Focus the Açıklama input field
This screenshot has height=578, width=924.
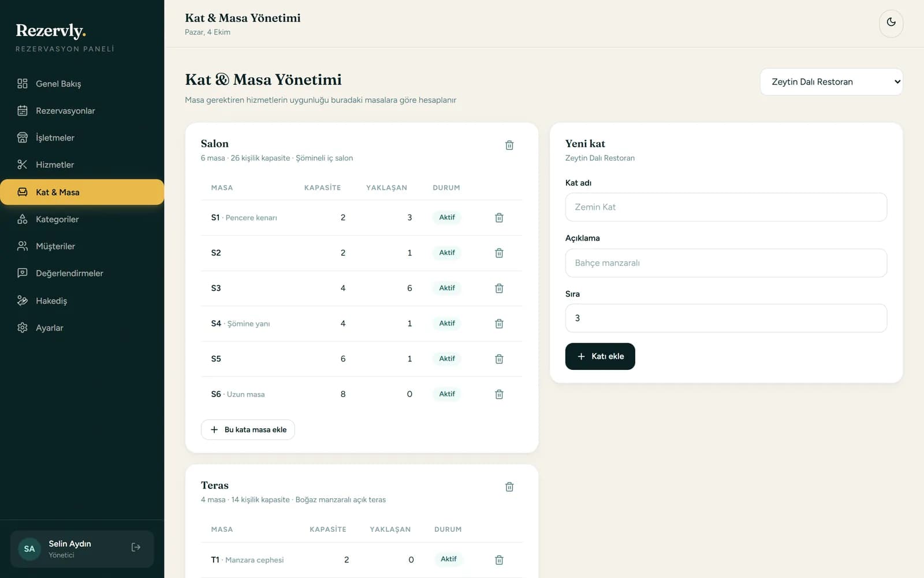coord(726,263)
